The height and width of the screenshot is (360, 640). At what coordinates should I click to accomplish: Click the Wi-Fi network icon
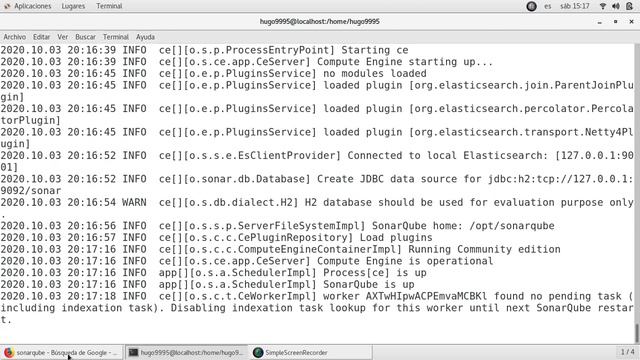(603, 6)
